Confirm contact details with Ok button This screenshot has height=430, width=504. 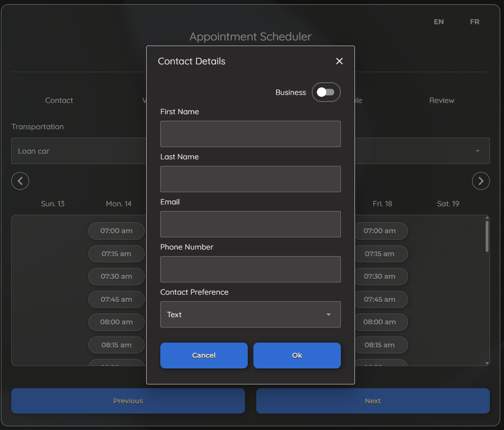(297, 355)
